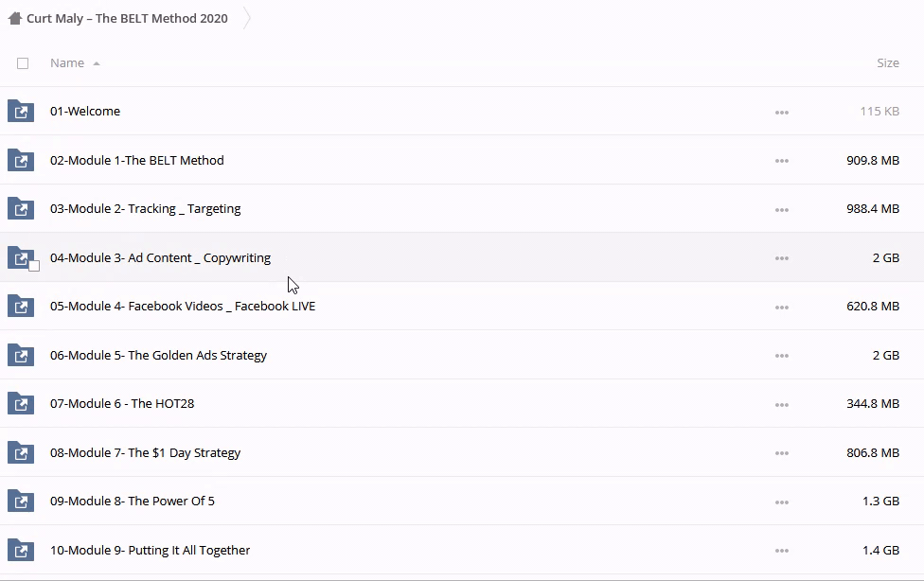Screen dimensions: 924x581
Task: Click the 05-Module 4 Facebook Videos folder icon
Action: (x=20, y=307)
